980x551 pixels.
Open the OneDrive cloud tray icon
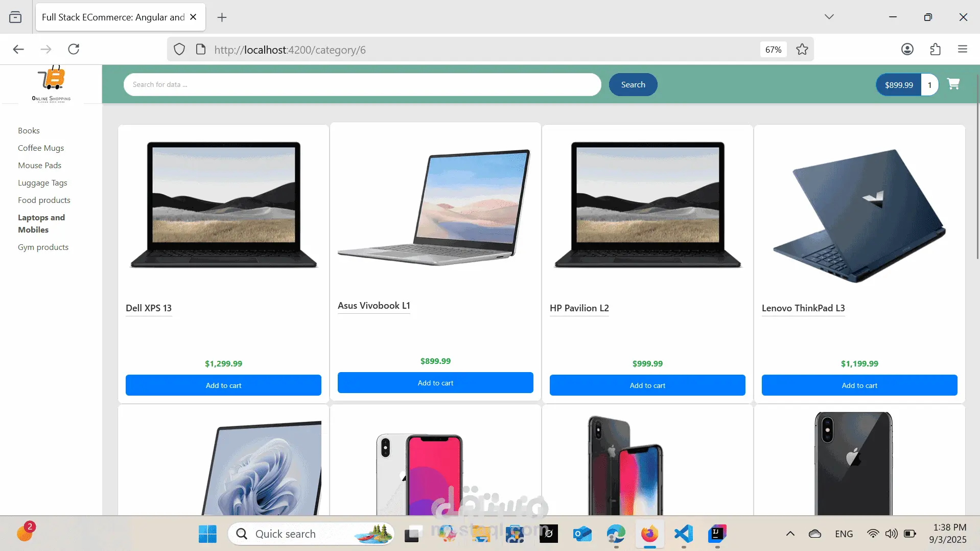(815, 534)
